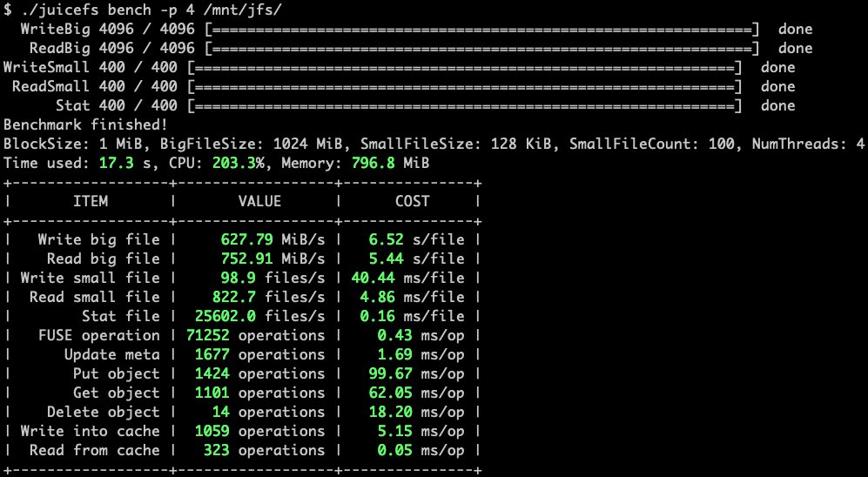Click the ITEM column header
Screen dimensions: 868x477
(90, 201)
